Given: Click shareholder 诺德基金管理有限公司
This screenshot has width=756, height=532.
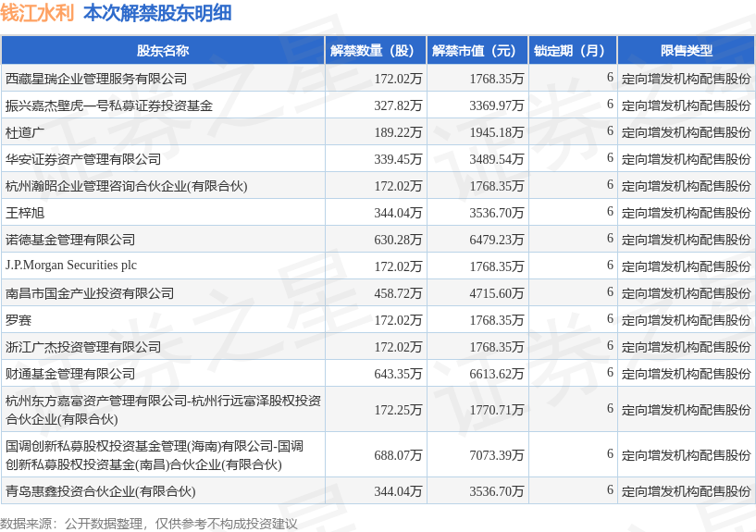Looking at the screenshot, I should tap(70, 240).
